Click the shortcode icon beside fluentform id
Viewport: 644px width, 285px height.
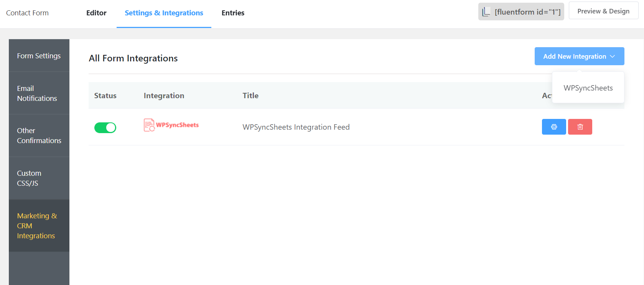pos(486,12)
